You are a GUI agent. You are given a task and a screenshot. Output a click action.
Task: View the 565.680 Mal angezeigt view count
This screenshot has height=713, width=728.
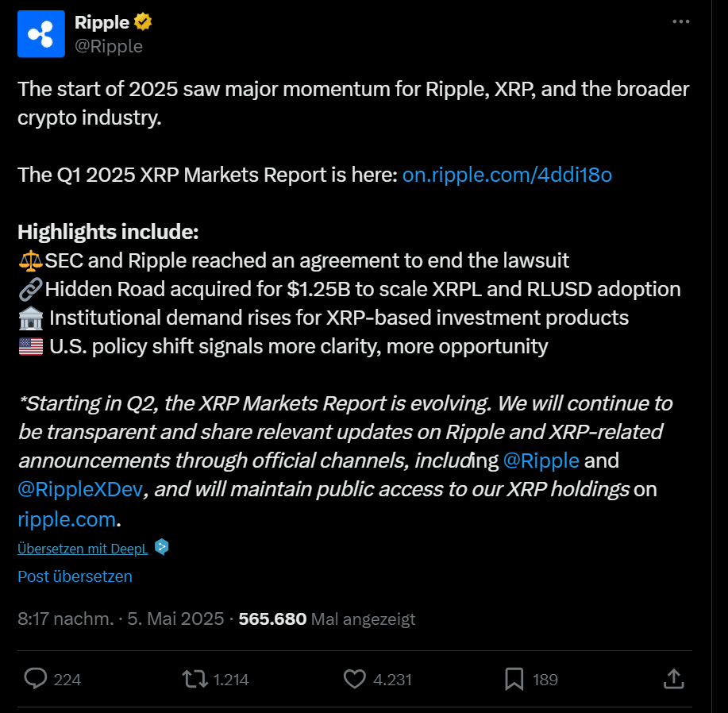326,619
